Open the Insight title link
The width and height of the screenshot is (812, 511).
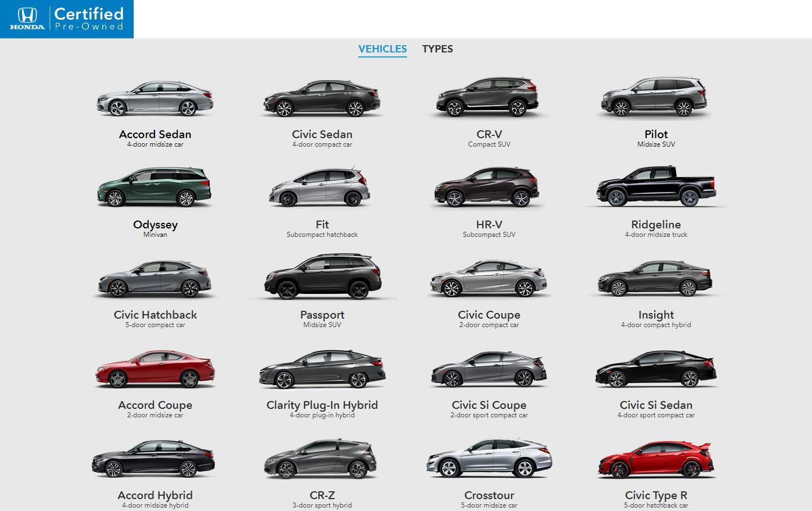point(656,315)
